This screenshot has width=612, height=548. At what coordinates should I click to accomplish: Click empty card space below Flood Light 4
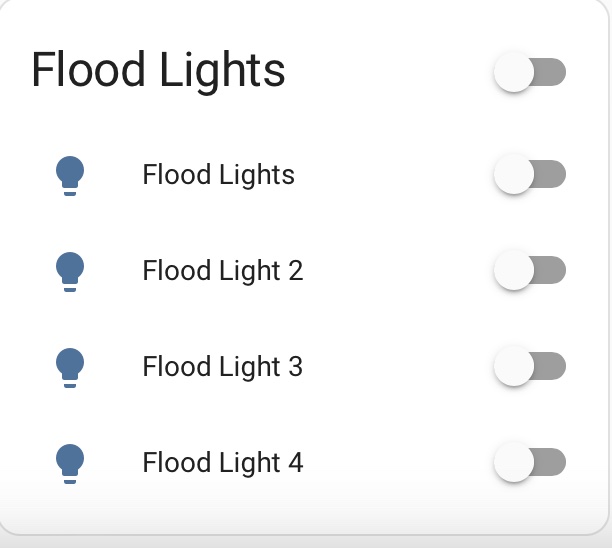pos(300,512)
